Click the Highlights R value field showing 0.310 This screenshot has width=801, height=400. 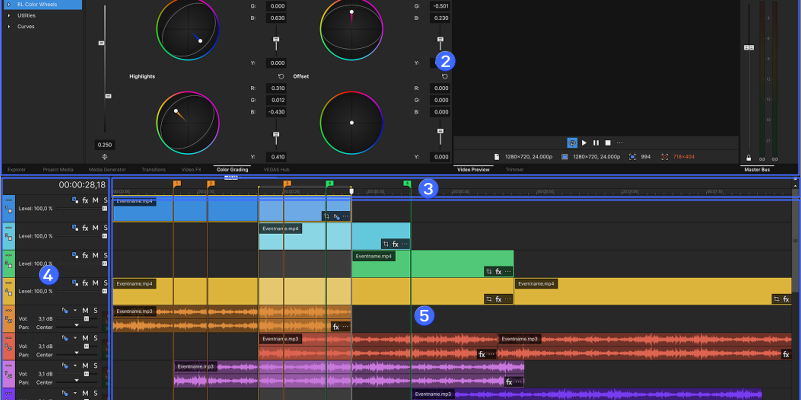coord(276,88)
